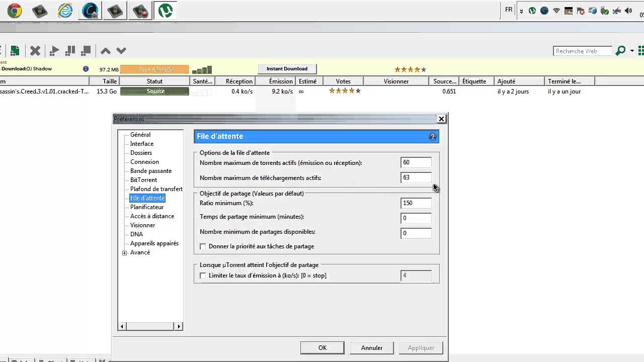Select Général in preferences tree
Screen dimensions: 644x362
click(x=140, y=135)
